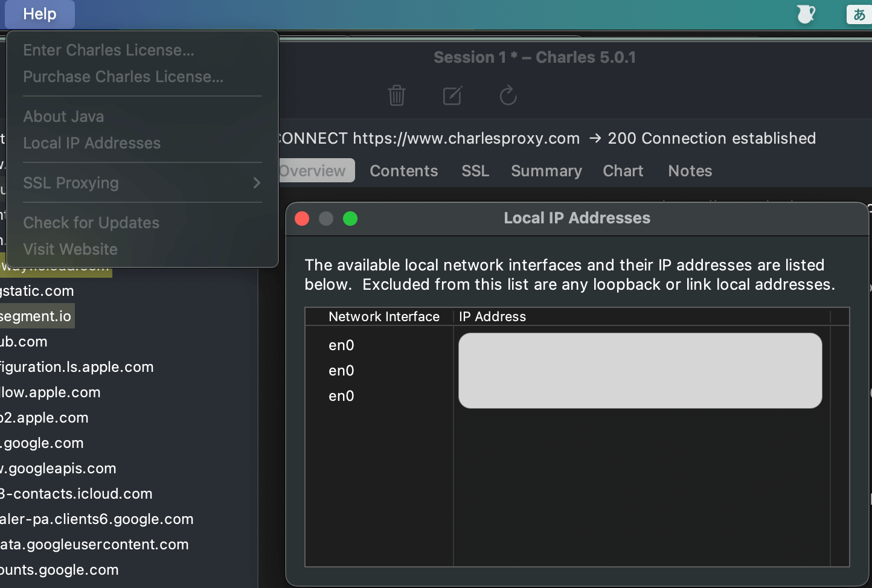The height and width of the screenshot is (588, 872).
Task: Click the repeat refresh request icon
Action: tap(508, 95)
